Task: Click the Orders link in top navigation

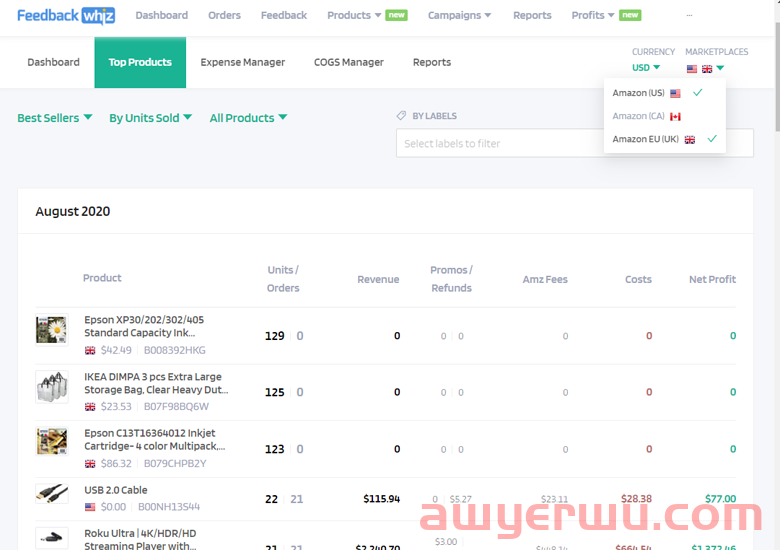Action: pyautogui.click(x=224, y=15)
